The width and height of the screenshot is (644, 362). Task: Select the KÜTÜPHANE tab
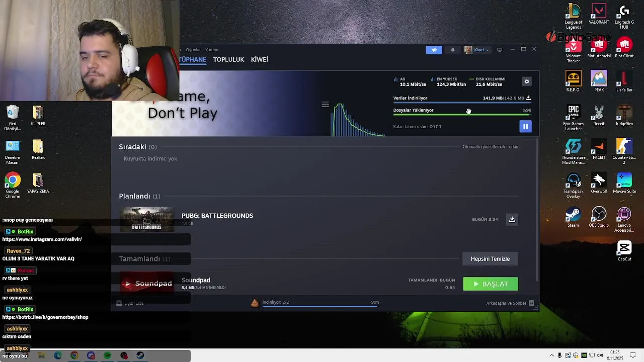coord(193,59)
